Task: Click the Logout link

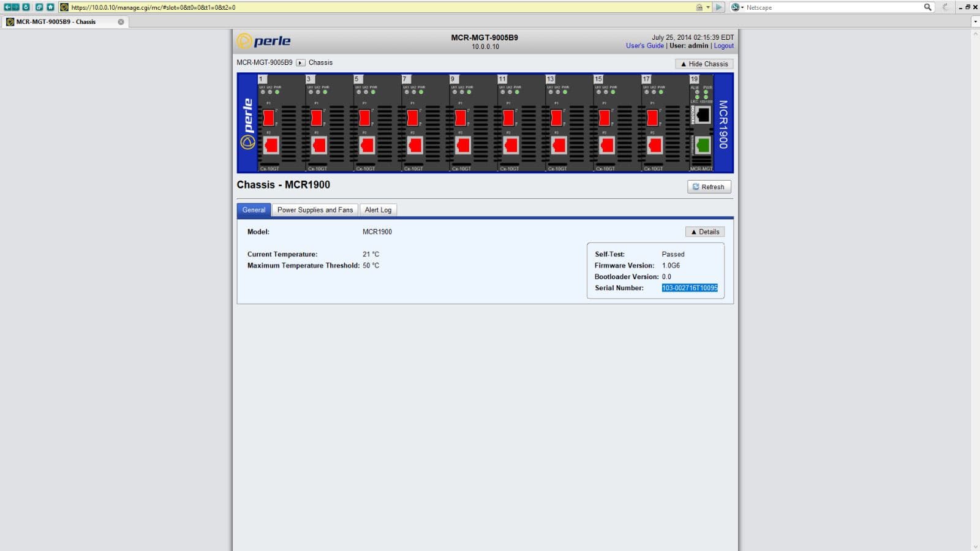Action: click(x=723, y=45)
